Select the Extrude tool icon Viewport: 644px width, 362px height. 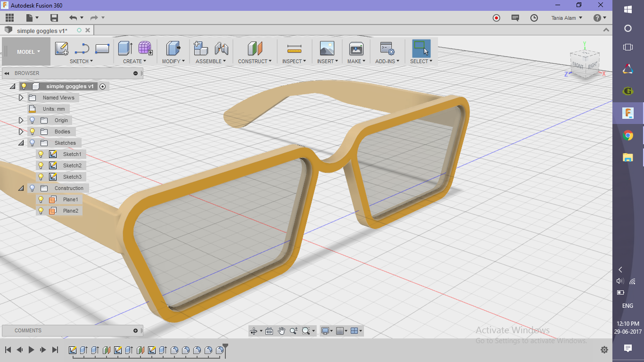tap(125, 49)
